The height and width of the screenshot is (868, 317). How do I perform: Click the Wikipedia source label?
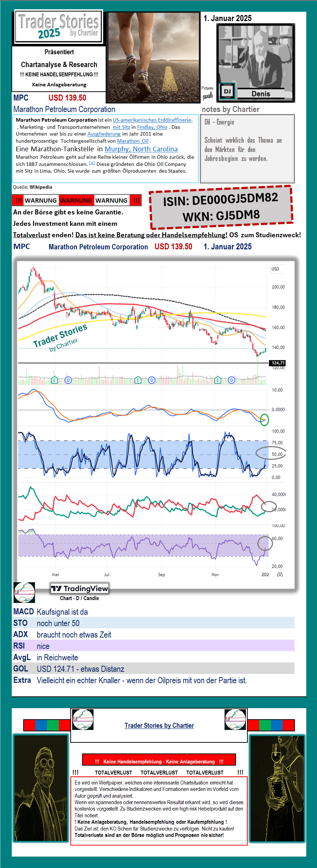click(x=41, y=187)
